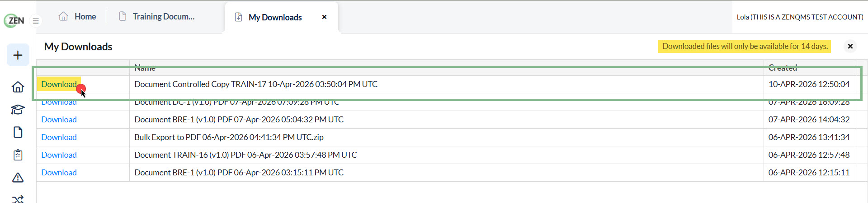Open the clipboard checklist sidebar icon
Image resolution: width=868 pixels, height=203 pixels.
tap(18, 155)
